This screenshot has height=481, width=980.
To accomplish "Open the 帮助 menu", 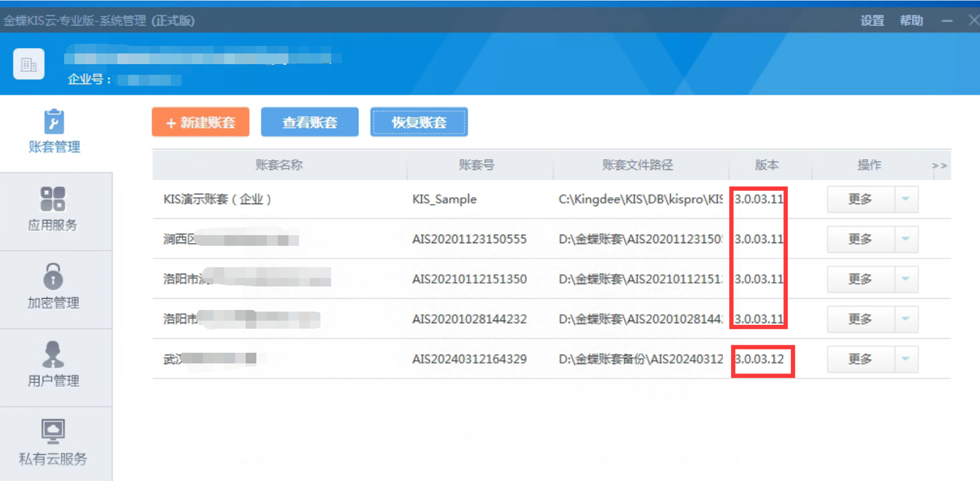I will (x=911, y=21).
